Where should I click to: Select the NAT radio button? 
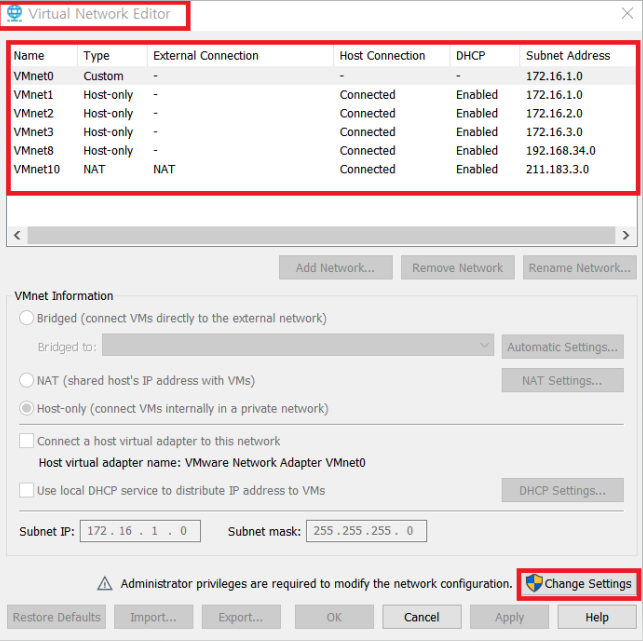click(x=26, y=380)
